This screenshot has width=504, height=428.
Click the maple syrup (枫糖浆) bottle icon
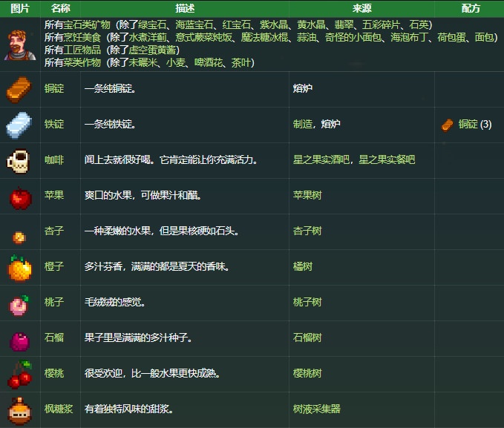click(x=19, y=411)
